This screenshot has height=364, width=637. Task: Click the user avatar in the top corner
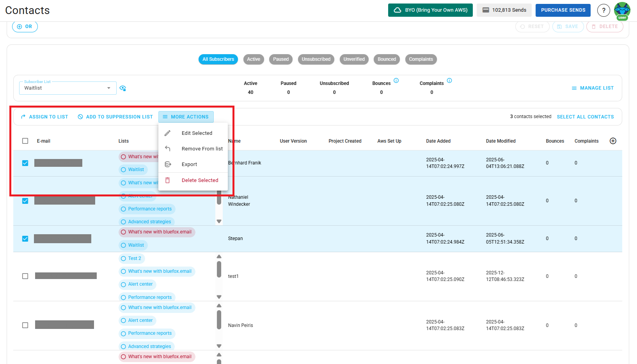[622, 10]
